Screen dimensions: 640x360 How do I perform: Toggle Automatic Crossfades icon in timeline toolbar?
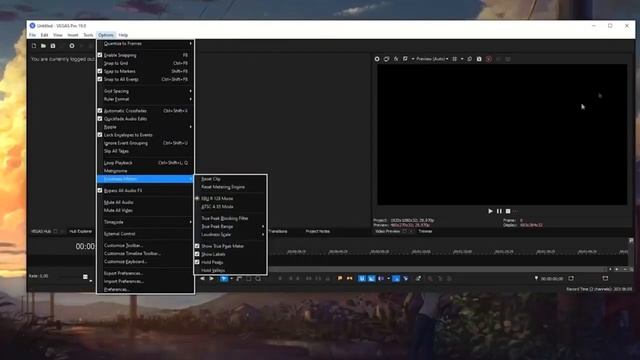point(371,278)
